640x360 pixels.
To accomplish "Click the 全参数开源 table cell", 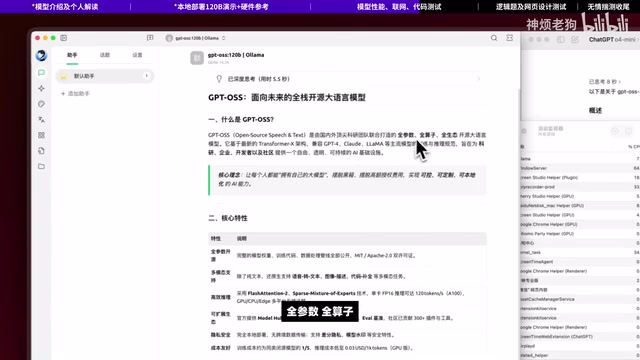I will click(221, 256).
